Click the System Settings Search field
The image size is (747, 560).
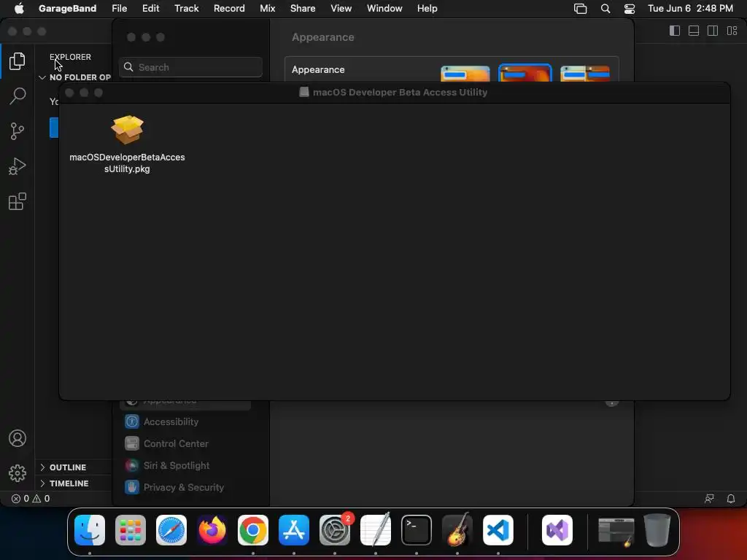(190, 67)
